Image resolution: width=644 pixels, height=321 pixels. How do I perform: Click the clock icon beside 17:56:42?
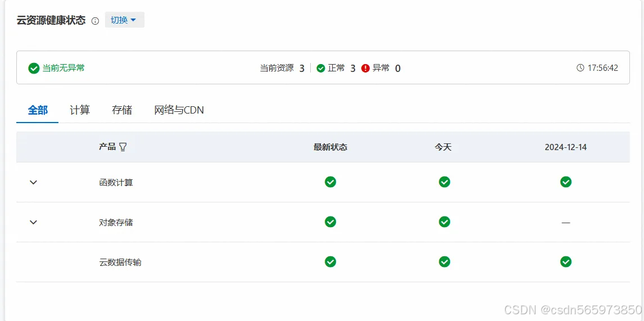(x=580, y=68)
